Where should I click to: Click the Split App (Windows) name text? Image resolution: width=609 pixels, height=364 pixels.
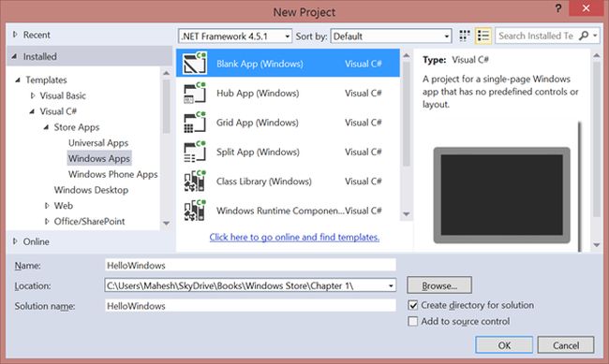click(258, 152)
